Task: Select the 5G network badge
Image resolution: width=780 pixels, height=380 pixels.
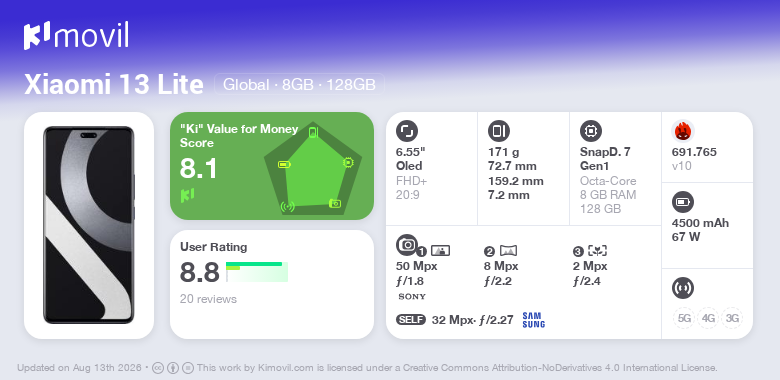Action: 684,318
